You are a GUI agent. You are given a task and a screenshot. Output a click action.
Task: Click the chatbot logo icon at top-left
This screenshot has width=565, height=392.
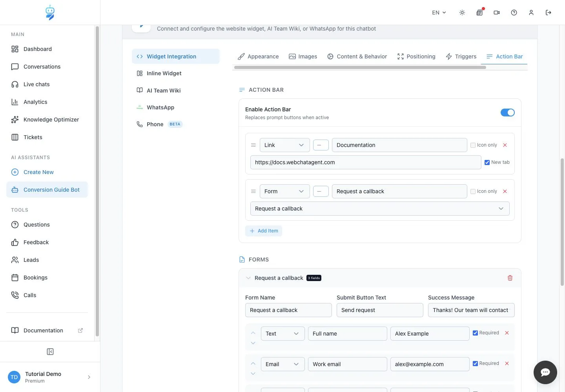50,13
